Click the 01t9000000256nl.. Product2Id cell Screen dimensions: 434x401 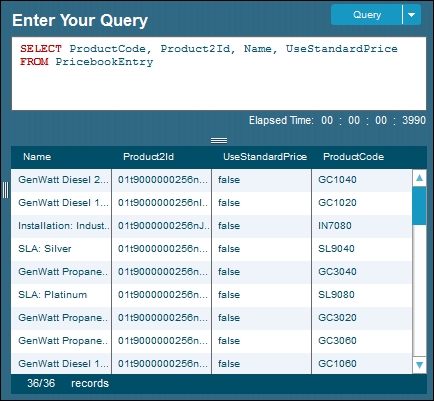point(162,203)
